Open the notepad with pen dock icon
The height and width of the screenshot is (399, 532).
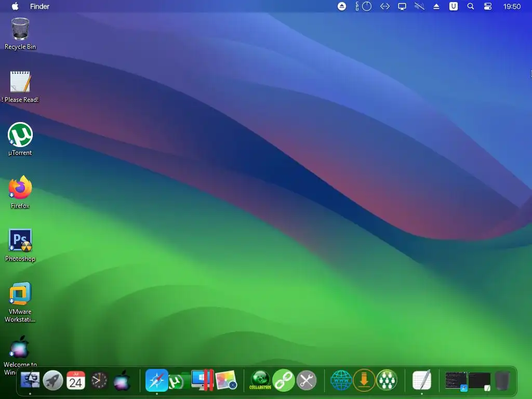coord(422,380)
